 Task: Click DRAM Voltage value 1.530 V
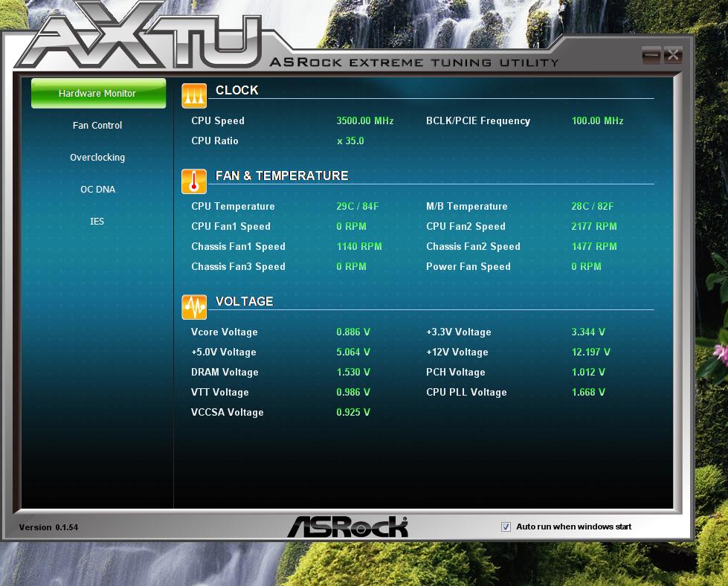point(353,372)
